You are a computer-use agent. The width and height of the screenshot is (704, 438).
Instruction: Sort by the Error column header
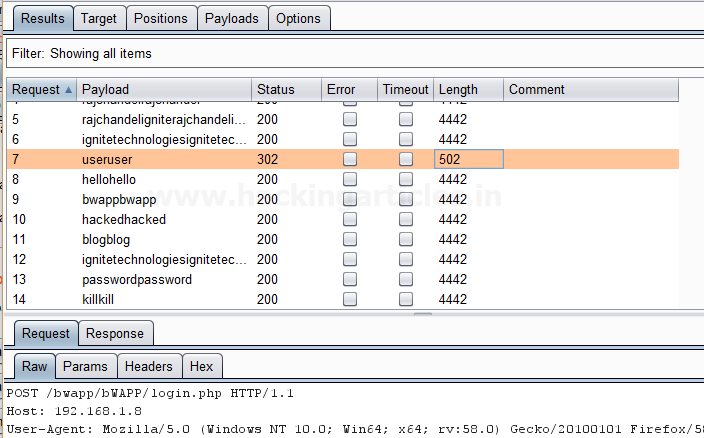coord(349,89)
